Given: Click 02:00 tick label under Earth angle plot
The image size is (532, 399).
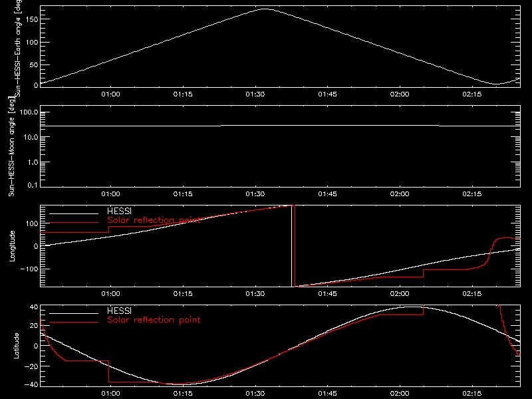Looking at the screenshot, I should pyautogui.click(x=400, y=94).
